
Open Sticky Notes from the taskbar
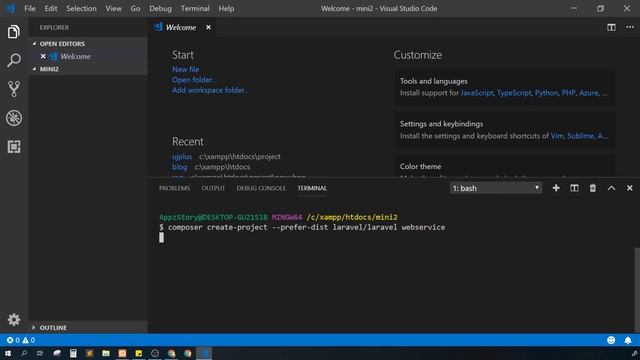click(138, 353)
